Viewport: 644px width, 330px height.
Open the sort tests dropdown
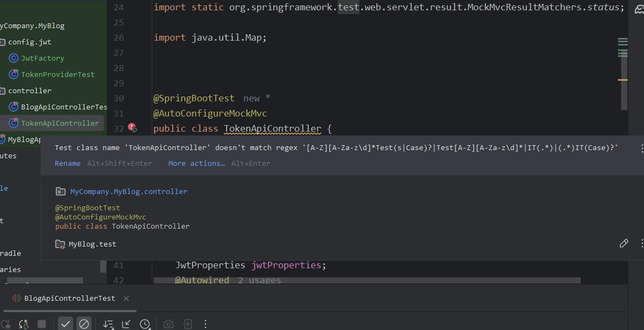pos(108,324)
